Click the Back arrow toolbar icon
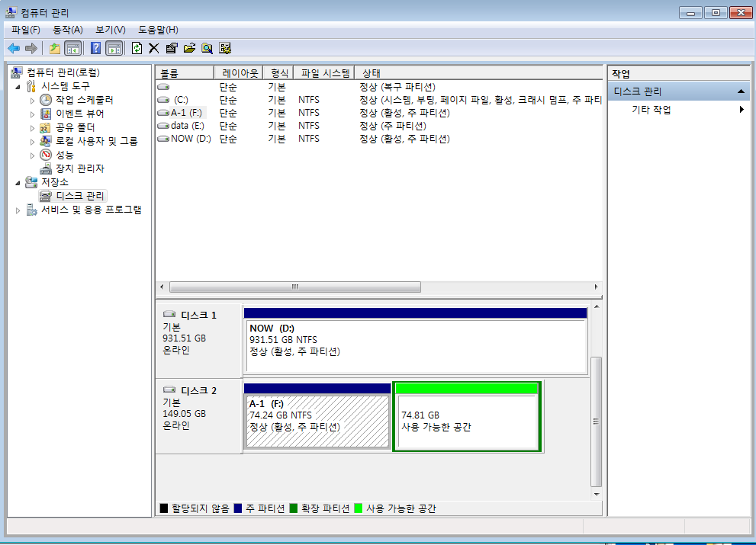The width and height of the screenshot is (756, 545). point(14,48)
